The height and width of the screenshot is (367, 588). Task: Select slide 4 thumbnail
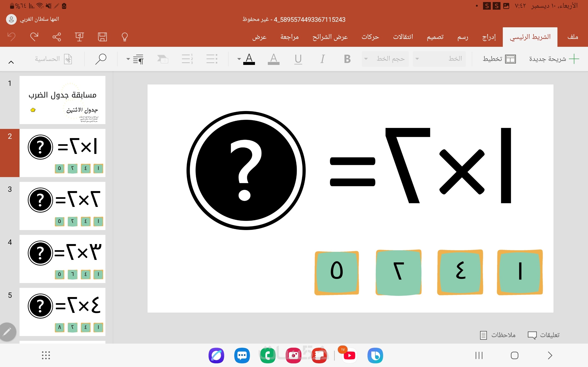(x=62, y=259)
